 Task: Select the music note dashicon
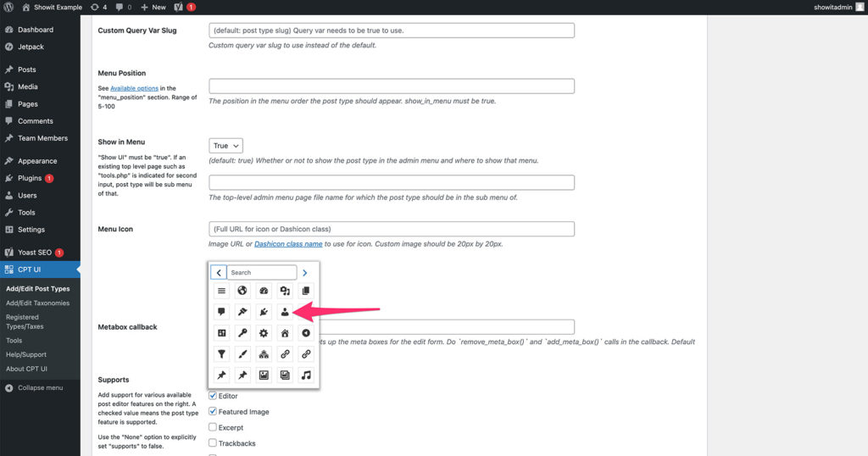[306, 375]
